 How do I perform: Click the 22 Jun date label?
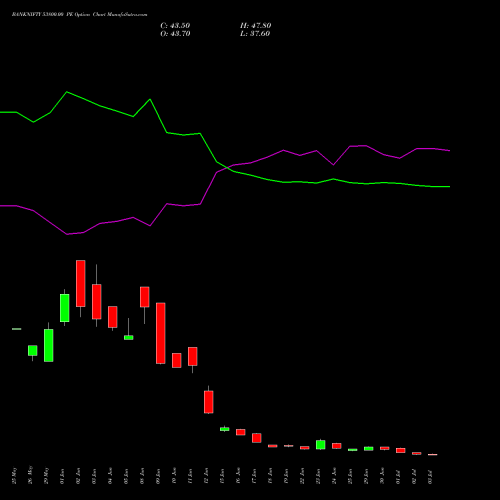tap(302, 476)
